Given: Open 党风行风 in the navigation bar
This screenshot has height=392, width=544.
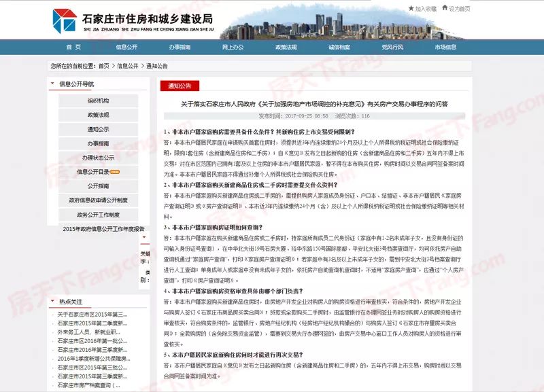Looking at the screenshot, I should (392, 47).
